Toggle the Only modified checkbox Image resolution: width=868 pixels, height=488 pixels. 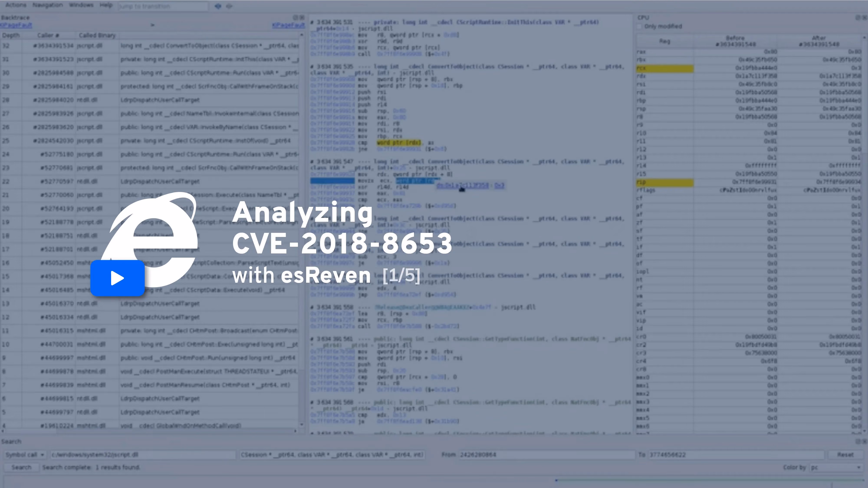click(x=639, y=26)
